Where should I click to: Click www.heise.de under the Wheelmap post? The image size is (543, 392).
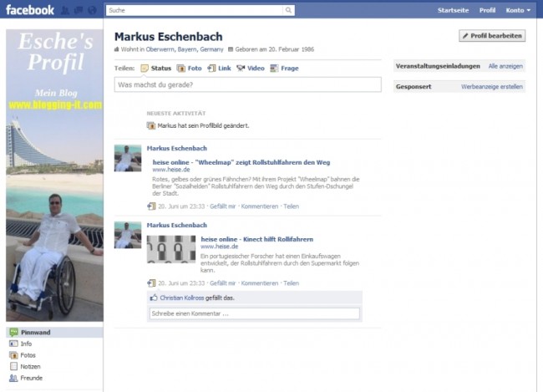pos(171,170)
